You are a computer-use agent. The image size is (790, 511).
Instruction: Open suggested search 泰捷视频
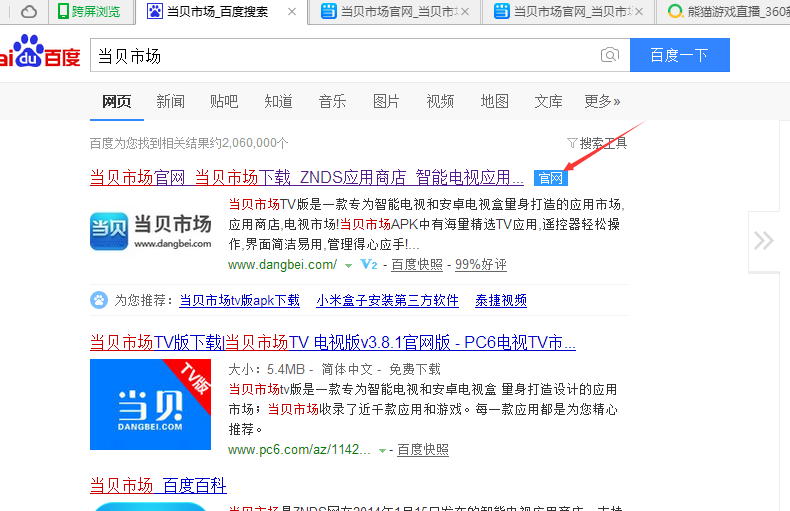(x=501, y=301)
